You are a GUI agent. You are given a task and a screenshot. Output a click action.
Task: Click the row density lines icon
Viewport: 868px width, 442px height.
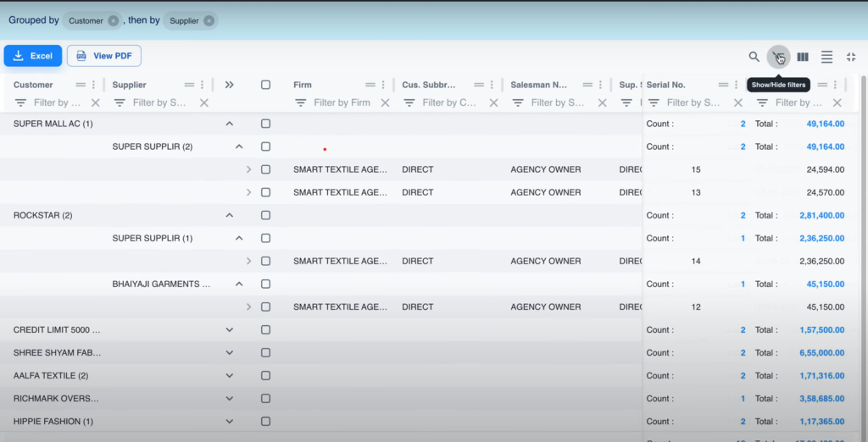coord(826,57)
